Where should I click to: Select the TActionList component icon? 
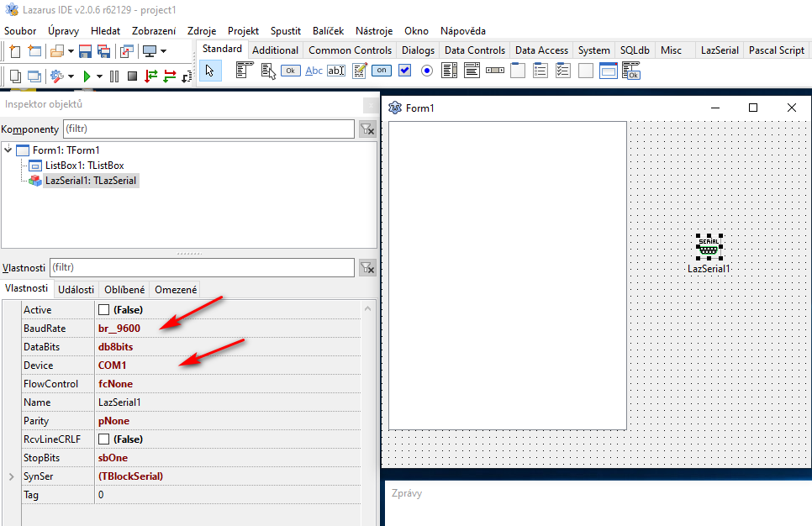pyautogui.click(x=631, y=71)
